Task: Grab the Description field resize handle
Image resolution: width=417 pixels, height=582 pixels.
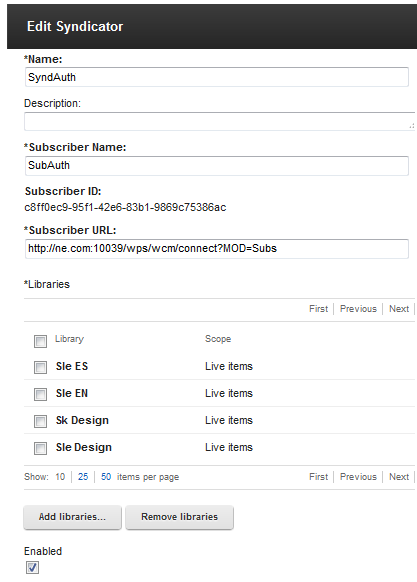Action: click(411, 126)
